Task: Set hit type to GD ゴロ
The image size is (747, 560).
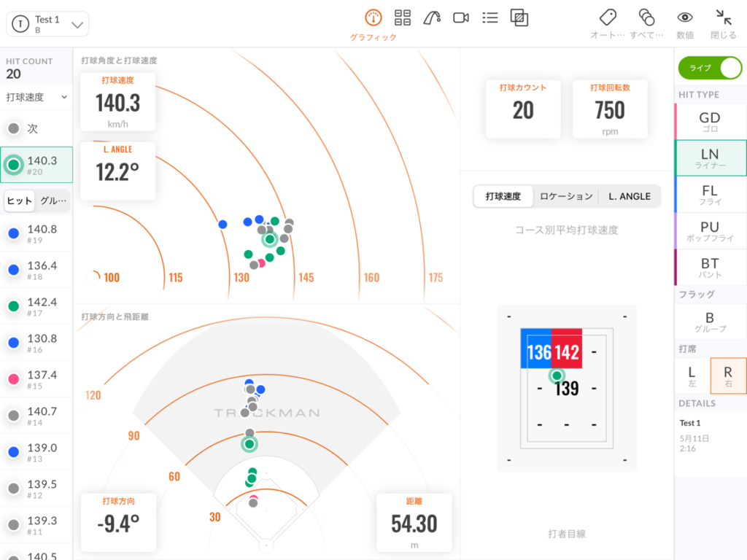Action: (x=711, y=122)
